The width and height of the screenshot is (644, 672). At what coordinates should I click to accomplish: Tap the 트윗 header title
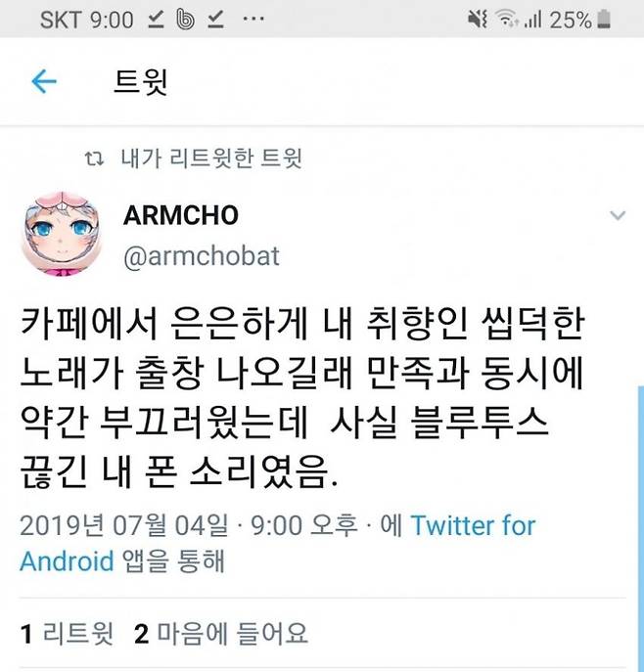[141, 81]
